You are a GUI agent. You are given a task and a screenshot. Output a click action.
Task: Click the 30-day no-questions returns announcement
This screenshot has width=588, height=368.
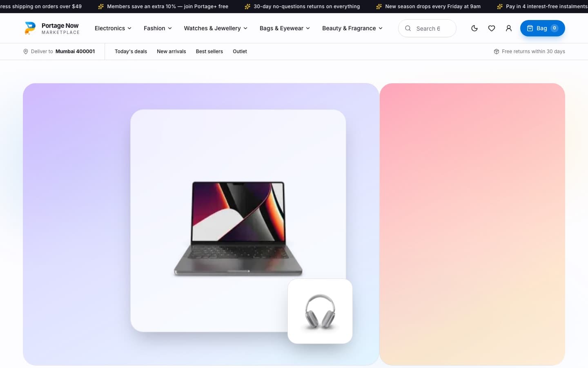(x=307, y=7)
